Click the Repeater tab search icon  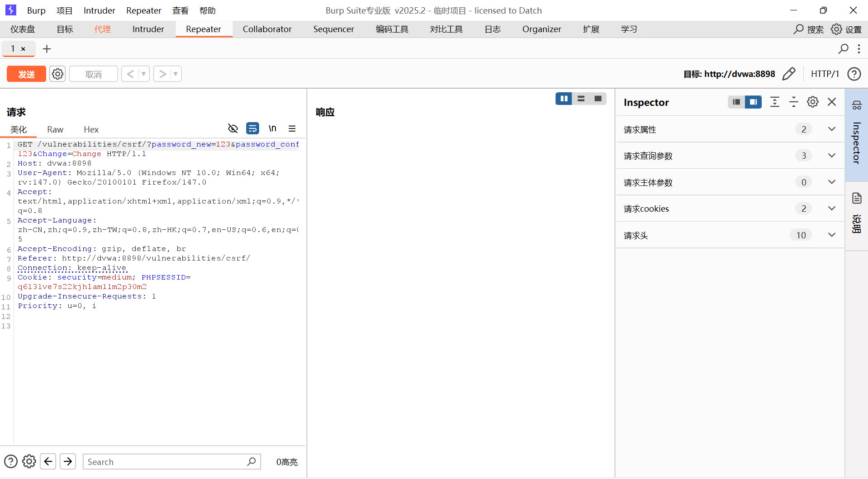[x=843, y=48]
